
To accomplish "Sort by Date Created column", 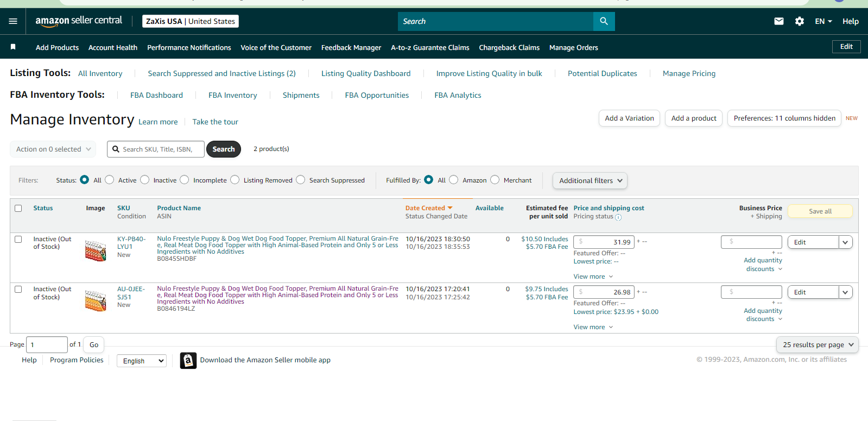I will [429, 208].
